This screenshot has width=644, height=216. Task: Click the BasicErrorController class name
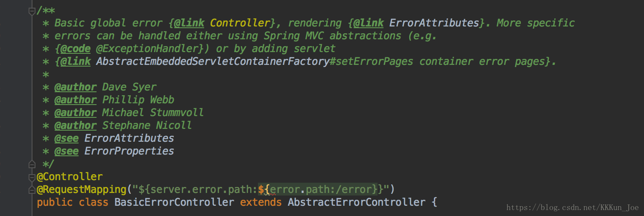(174, 202)
